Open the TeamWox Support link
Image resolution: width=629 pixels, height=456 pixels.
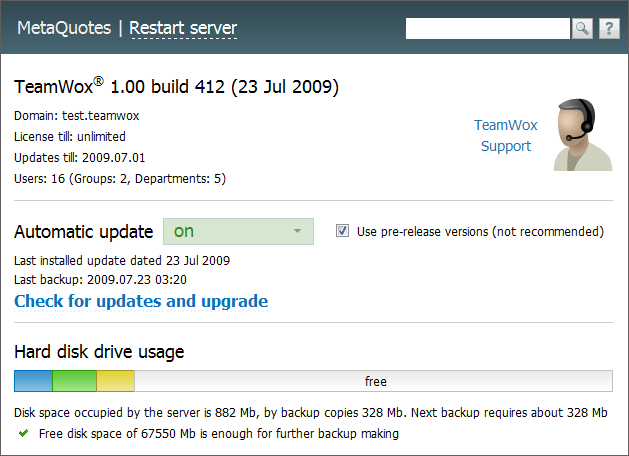(505, 136)
